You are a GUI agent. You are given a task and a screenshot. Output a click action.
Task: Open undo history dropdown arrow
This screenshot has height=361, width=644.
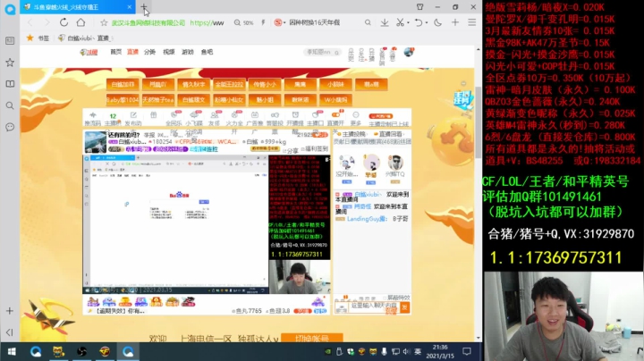tap(427, 22)
